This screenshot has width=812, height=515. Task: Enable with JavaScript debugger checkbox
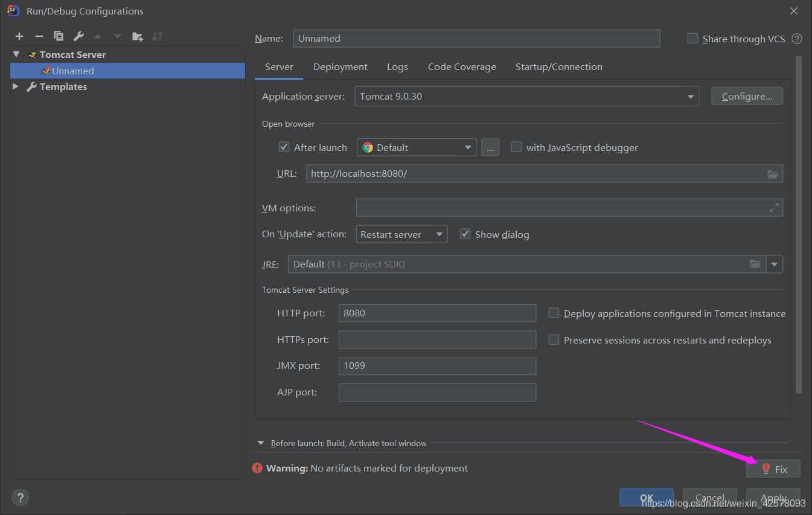click(x=516, y=147)
